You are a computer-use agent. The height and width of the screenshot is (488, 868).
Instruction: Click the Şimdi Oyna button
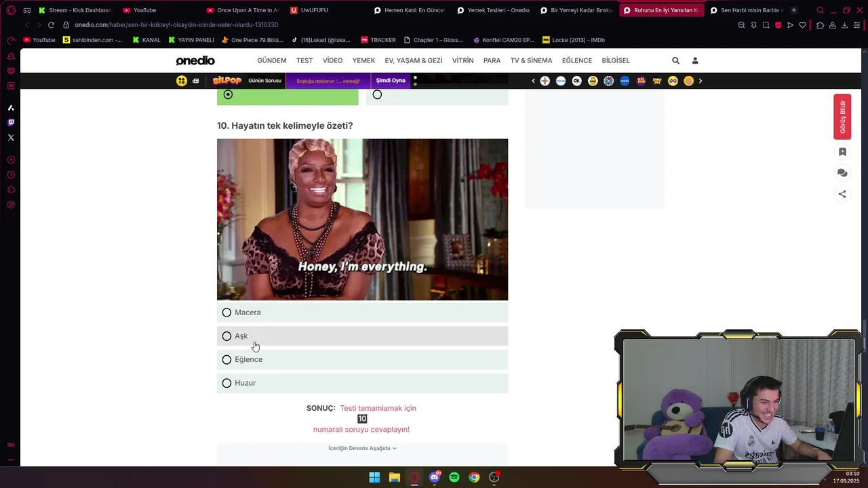pos(391,81)
